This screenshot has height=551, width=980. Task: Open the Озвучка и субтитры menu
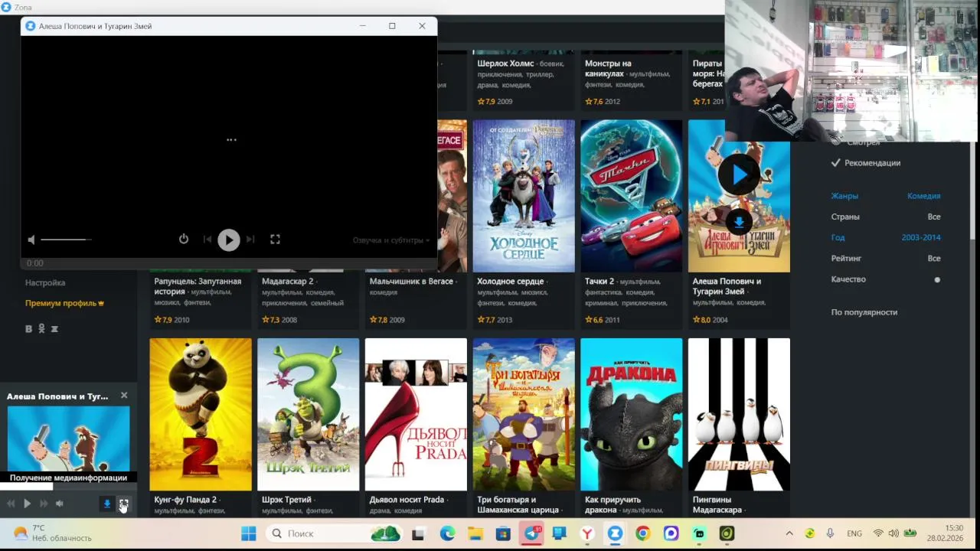pos(391,240)
